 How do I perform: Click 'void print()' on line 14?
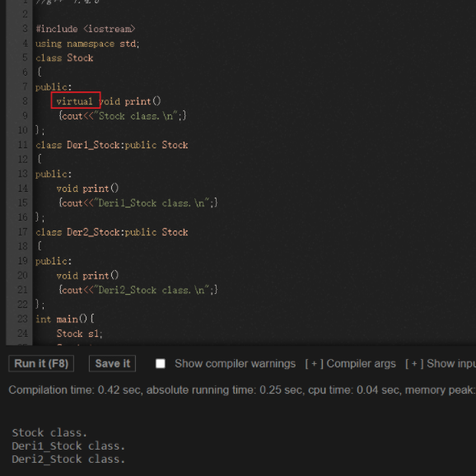pyautogui.click(x=87, y=189)
